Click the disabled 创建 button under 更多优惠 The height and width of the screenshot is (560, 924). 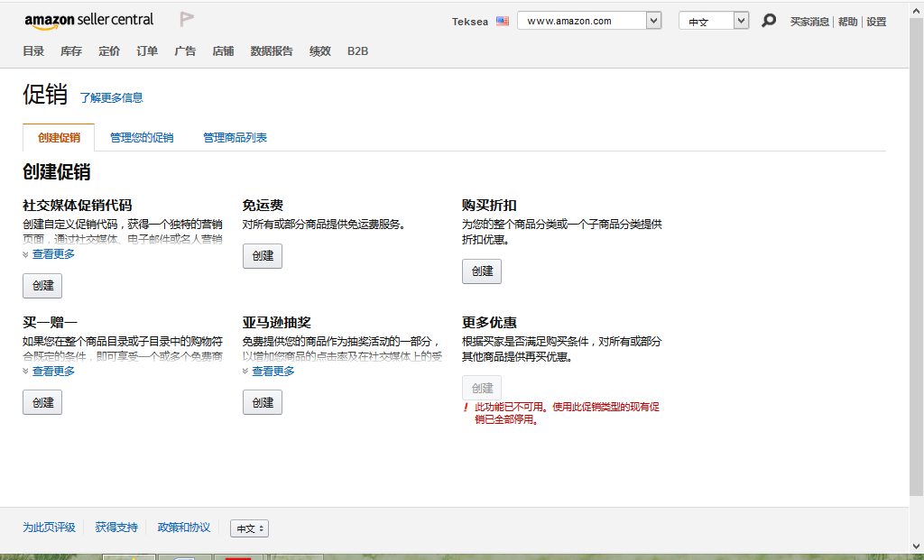482,388
